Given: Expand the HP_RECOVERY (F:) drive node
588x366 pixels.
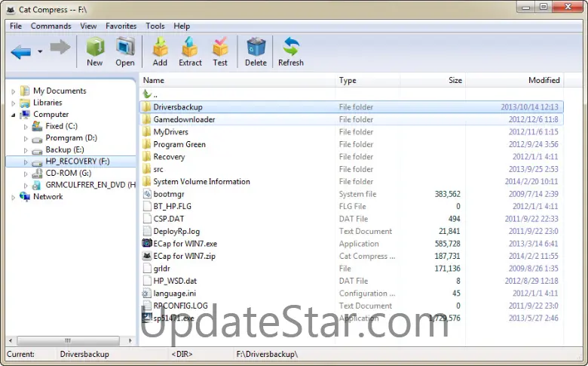Looking at the screenshot, I should [x=26, y=162].
